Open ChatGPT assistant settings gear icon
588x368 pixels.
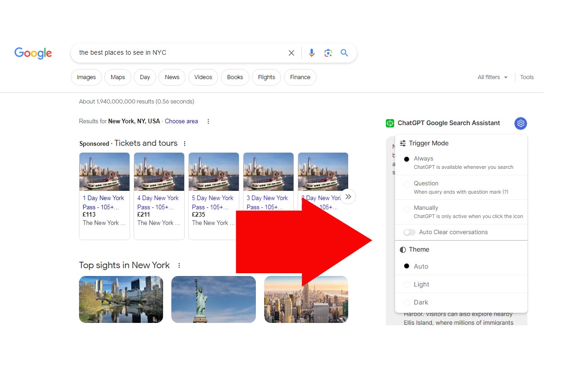click(520, 123)
